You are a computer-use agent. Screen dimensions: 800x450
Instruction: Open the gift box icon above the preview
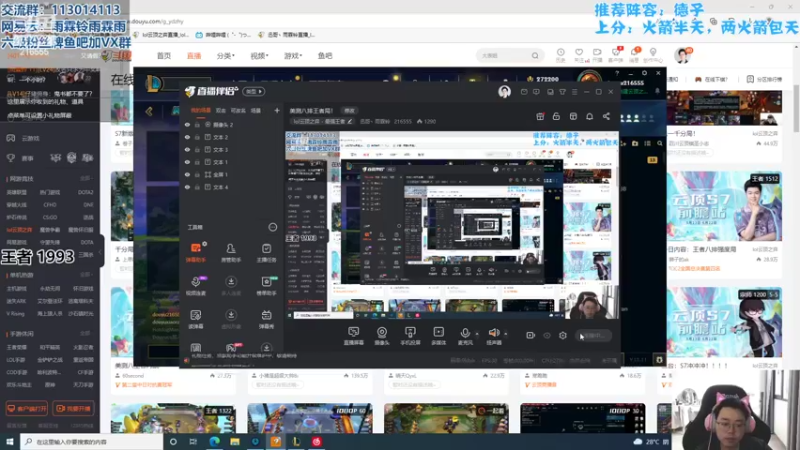(x=540, y=117)
